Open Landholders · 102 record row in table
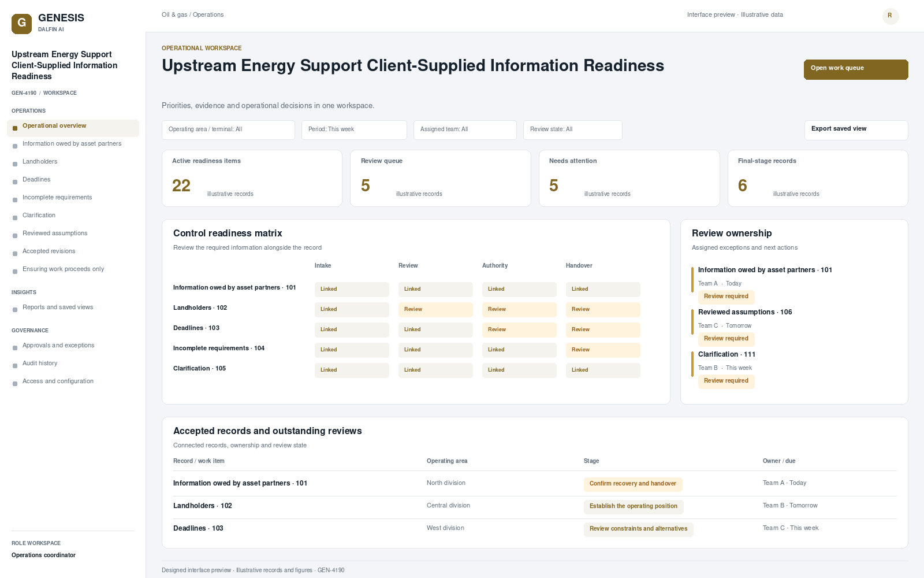Image resolution: width=924 pixels, height=578 pixels. pyautogui.click(x=535, y=506)
